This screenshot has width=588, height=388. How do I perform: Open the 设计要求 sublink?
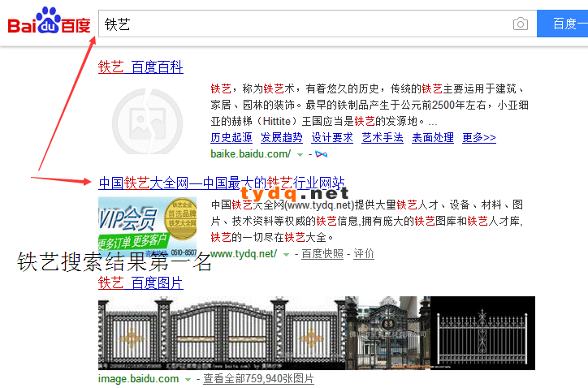pos(332,137)
